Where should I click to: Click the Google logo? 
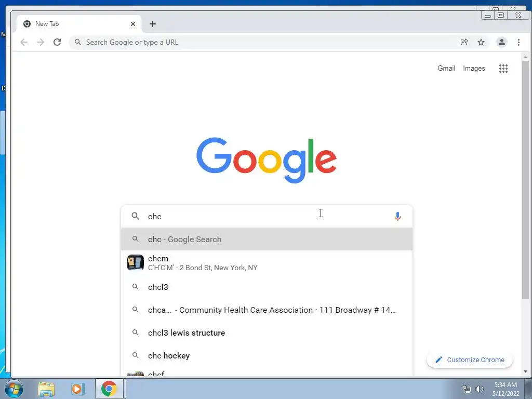[267, 160]
